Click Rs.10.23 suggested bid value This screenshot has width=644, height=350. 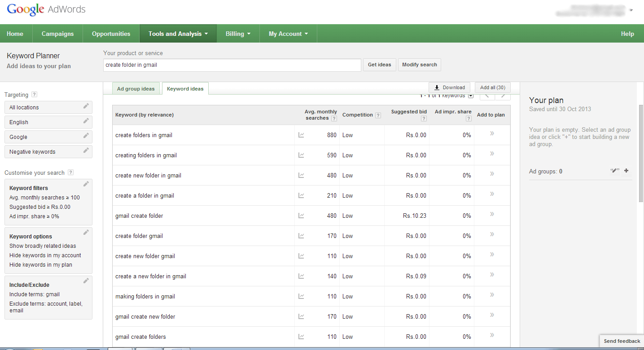tap(415, 216)
